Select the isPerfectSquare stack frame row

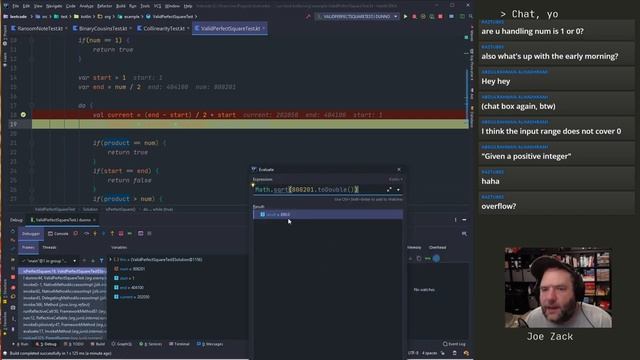(x=63, y=271)
